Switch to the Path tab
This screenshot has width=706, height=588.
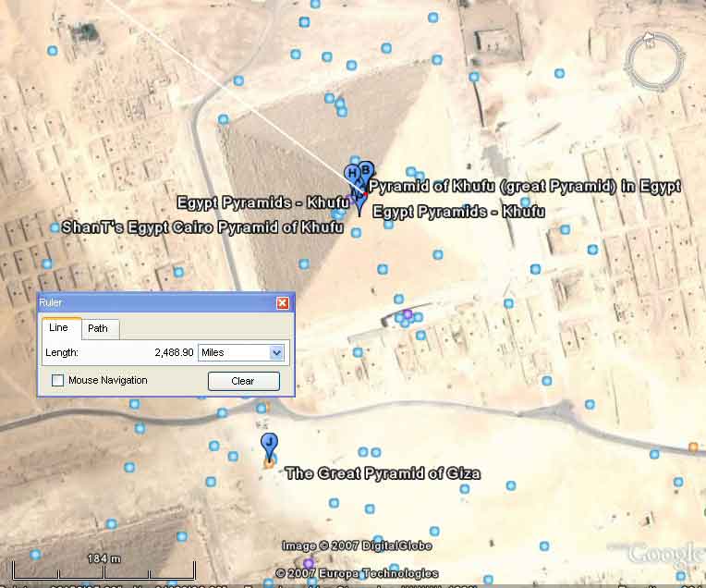[98, 328]
